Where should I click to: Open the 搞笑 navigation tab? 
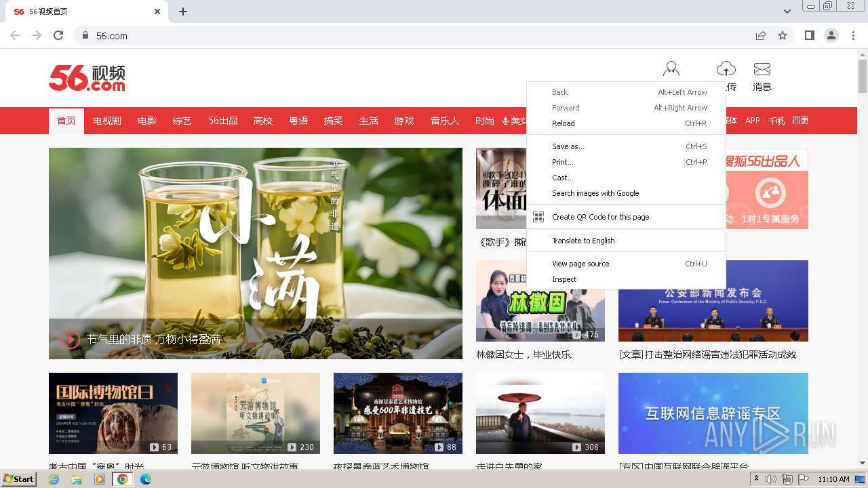point(334,121)
